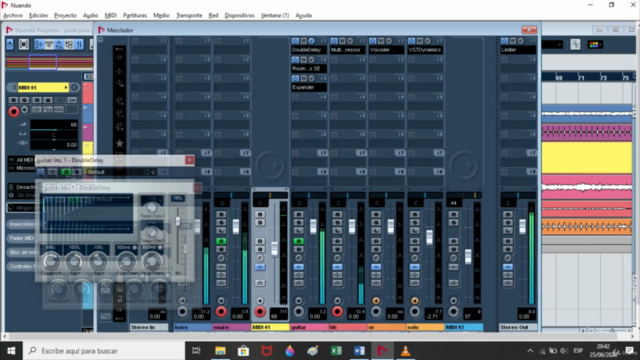Viewport: 640px width, 360px height.
Task: Open the Archivo menu
Action: coord(13,15)
